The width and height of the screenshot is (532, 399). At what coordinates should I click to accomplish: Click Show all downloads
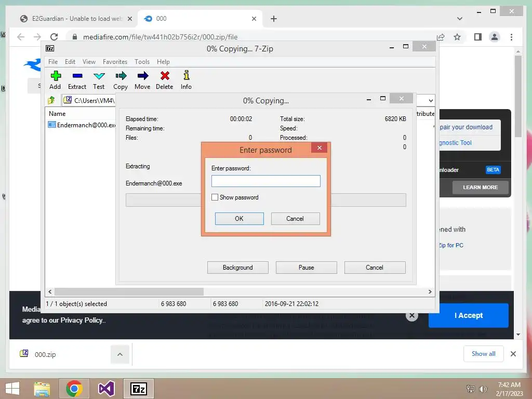click(x=484, y=354)
